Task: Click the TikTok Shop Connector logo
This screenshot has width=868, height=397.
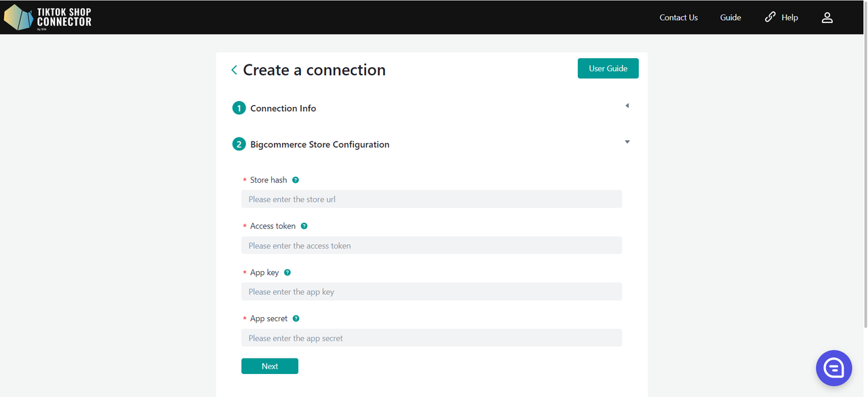Action: coord(47,18)
